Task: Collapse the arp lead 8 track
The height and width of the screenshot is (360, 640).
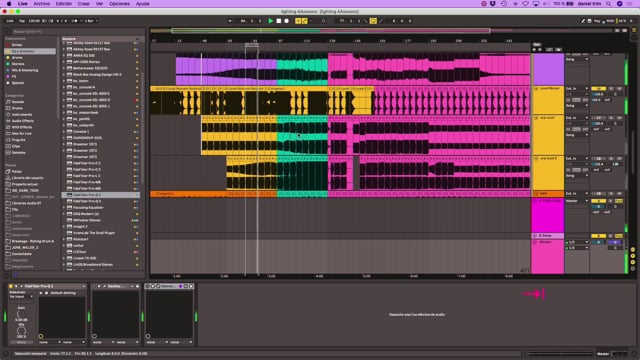Action: click(536, 159)
